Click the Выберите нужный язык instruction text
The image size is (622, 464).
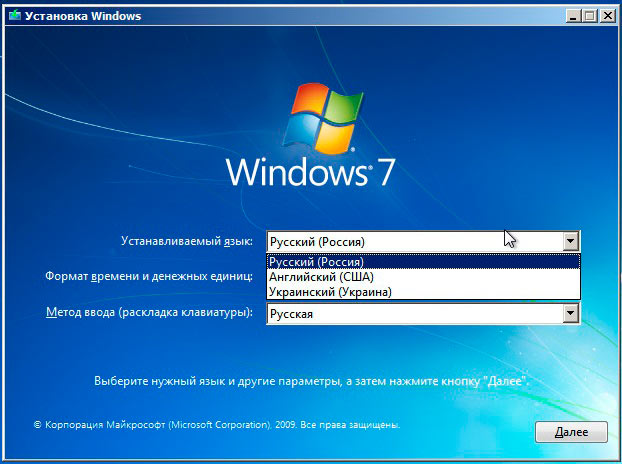[x=310, y=382]
